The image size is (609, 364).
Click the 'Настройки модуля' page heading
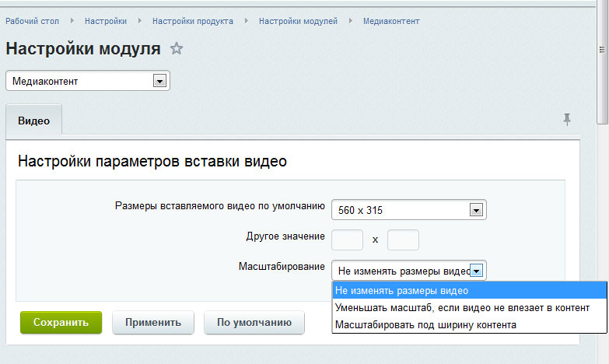coord(83,49)
